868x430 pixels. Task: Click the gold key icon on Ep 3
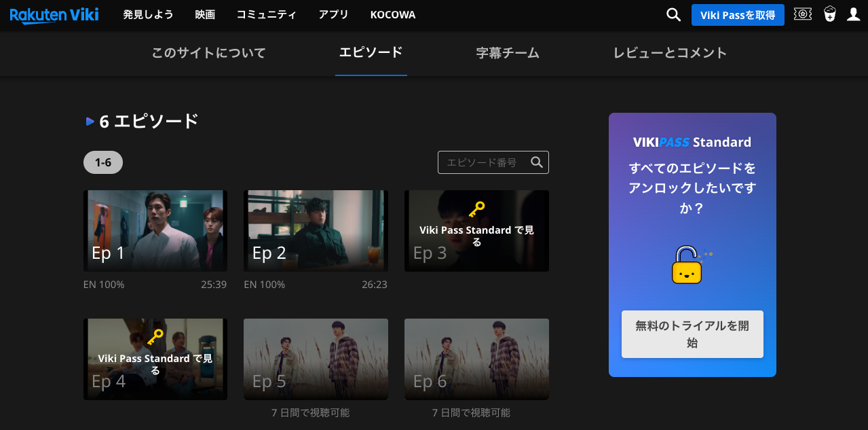pyautogui.click(x=476, y=209)
